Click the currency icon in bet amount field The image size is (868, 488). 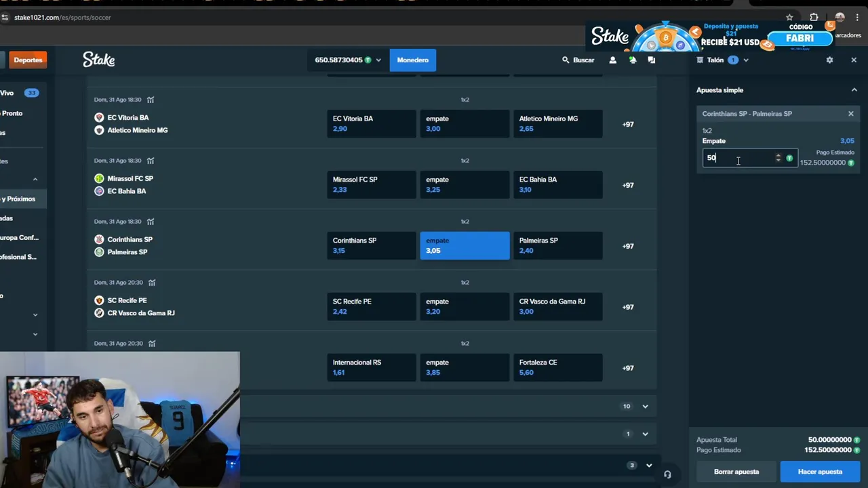coord(789,158)
